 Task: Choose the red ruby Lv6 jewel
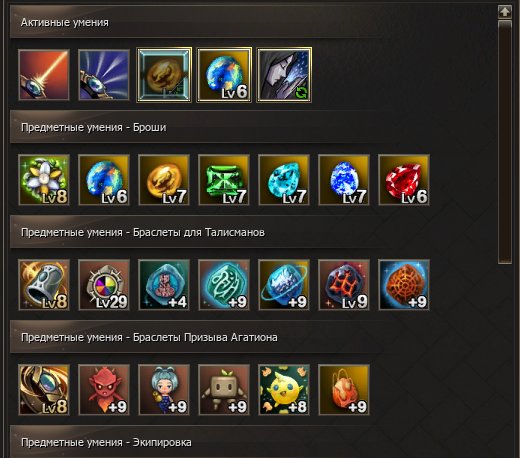[404, 180]
